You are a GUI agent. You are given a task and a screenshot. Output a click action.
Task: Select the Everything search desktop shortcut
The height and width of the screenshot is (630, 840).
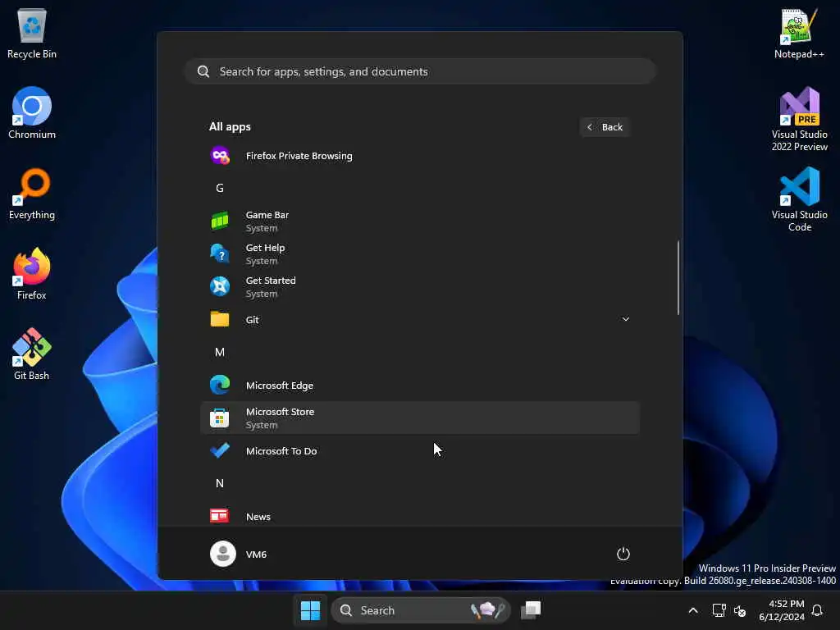[32, 194]
